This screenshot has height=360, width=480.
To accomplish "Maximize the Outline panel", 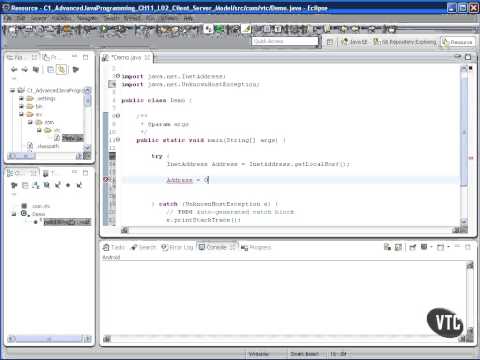I will [85, 172].
